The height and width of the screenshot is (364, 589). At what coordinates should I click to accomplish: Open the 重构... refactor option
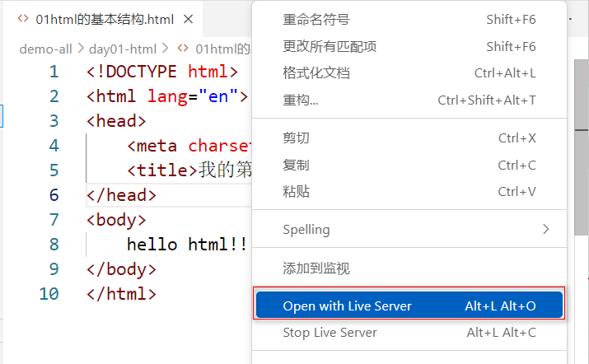tap(301, 100)
